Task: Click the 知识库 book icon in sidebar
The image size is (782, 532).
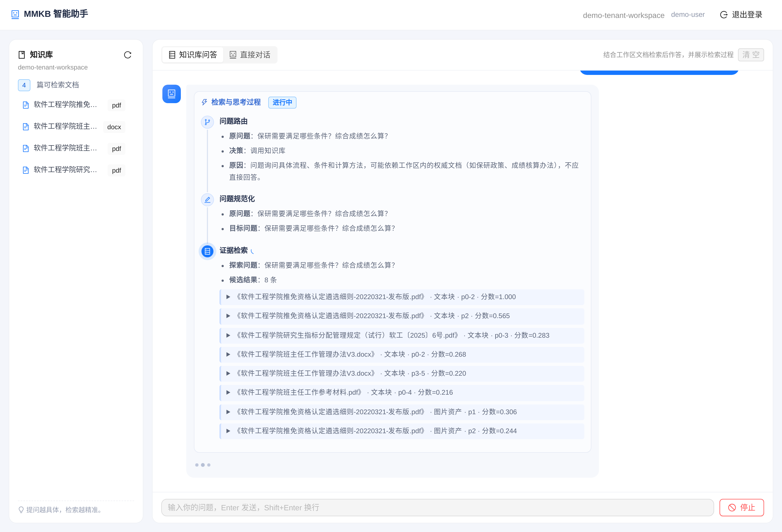Action: [x=22, y=55]
